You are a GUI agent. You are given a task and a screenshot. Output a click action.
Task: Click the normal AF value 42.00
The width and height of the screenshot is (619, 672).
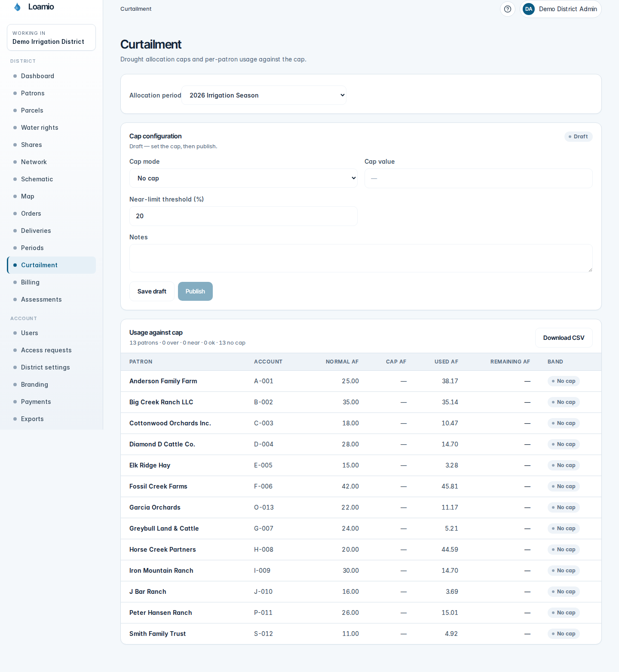[350, 486]
